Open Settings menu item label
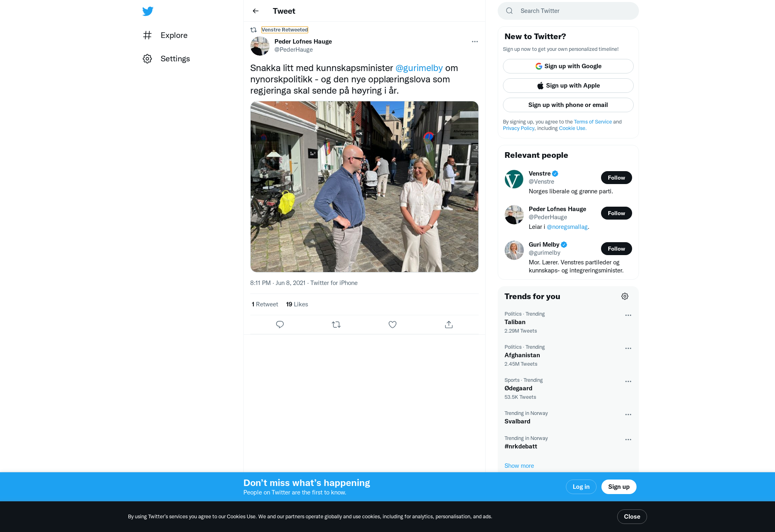The width and height of the screenshot is (775, 532). [175, 59]
